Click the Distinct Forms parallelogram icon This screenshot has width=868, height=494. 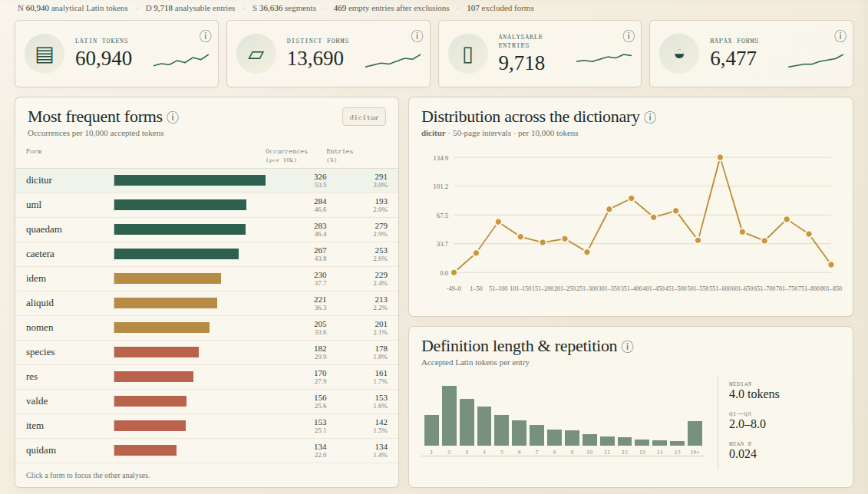coord(256,54)
